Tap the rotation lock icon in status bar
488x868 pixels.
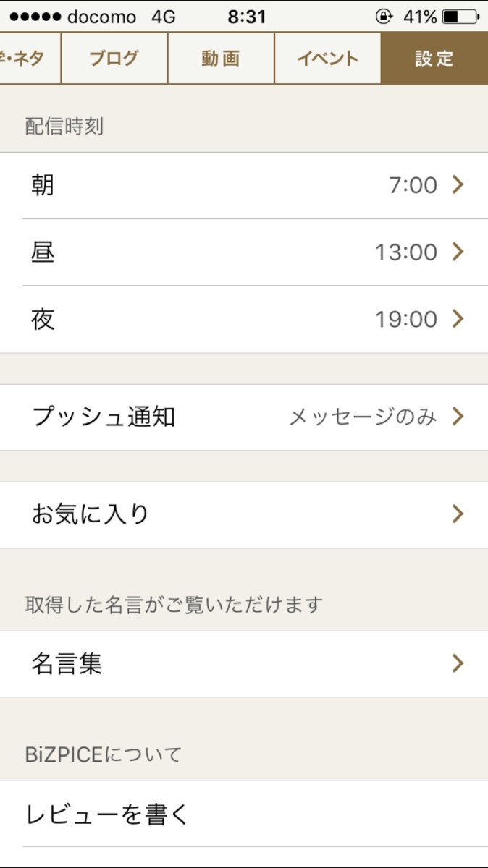tap(383, 17)
